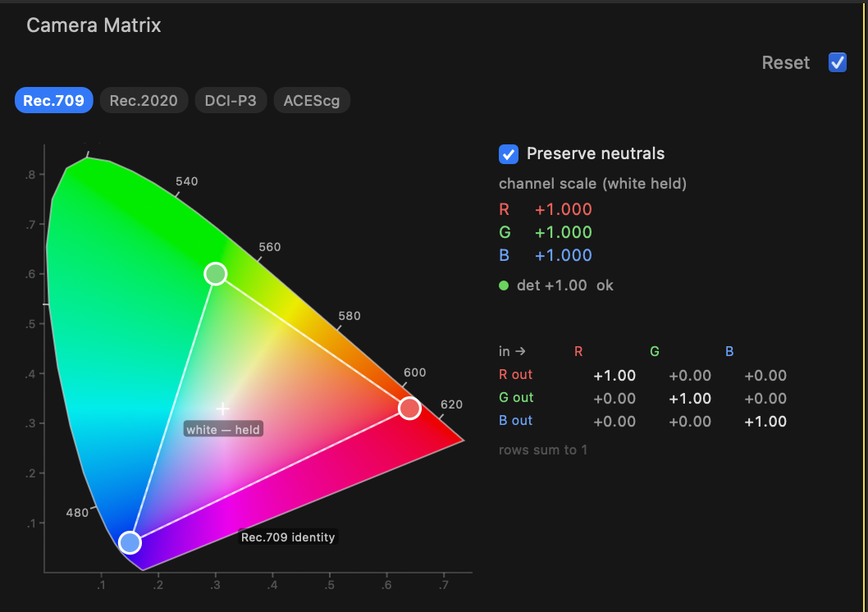Screen dimensions: 868x612
Task: Click the G out / G in matrix cell +1.00
Action: tap(690, 399)
